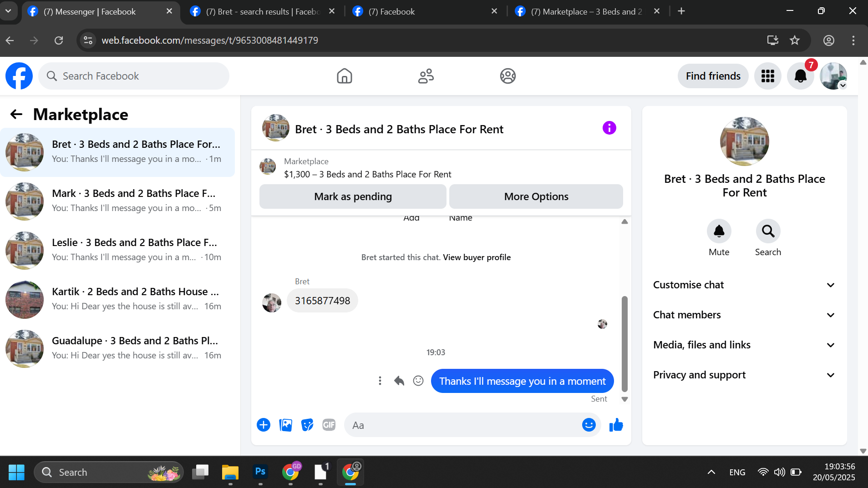Open more actions plus icon in composer
This screenshot has height=488, width=868.
(264, 425)
